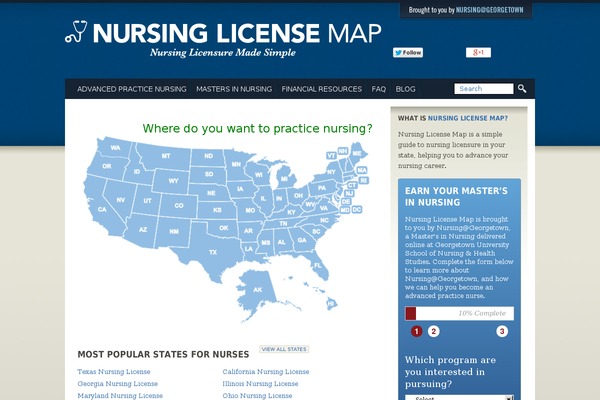Open California Nursing License link

266,372
